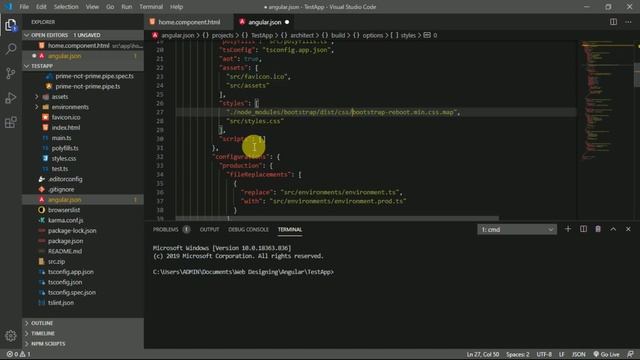The image size is (640, 360).
Task: Open the Manage gear icon
Action: 11,336
